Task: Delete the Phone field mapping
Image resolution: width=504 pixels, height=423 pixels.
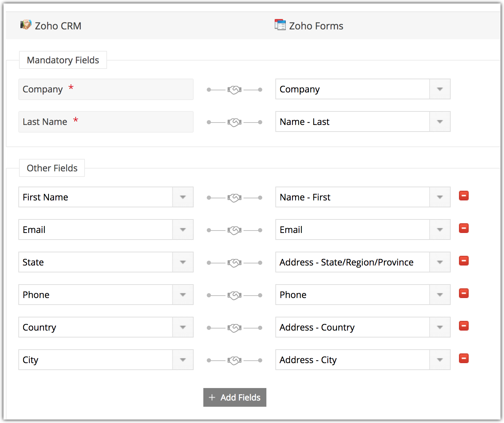Action: click(463, 294)
